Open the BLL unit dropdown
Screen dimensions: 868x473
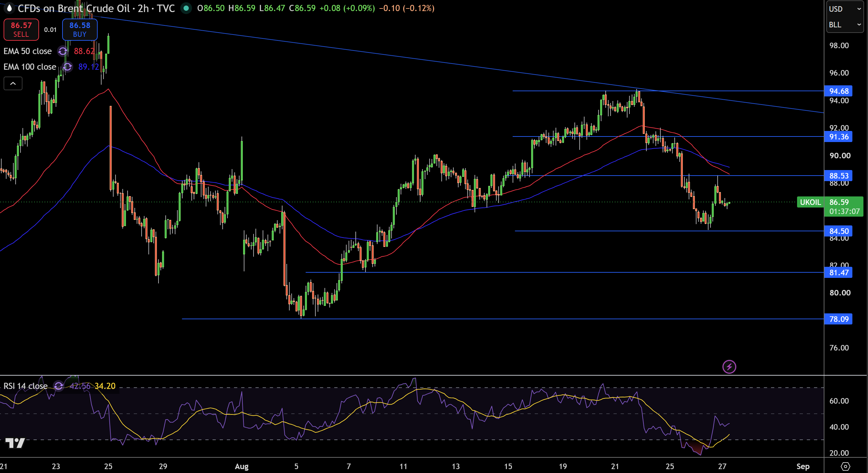[845, 25]
